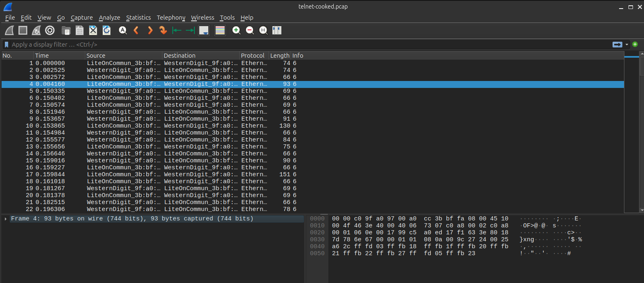This screenshot has width=644, height=283.
Task: Zoom in on the packet list text
Action: coord(236,30)
